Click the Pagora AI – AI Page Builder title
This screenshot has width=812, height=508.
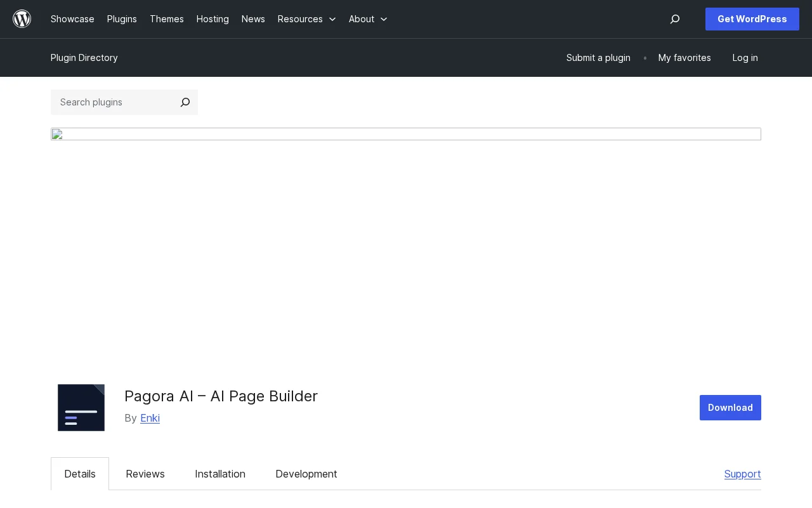221,396
